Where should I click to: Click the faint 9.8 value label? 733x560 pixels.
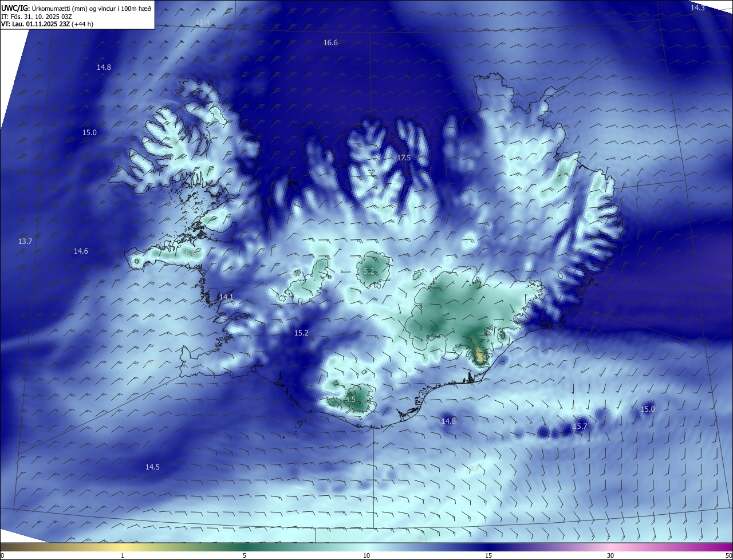577,409
